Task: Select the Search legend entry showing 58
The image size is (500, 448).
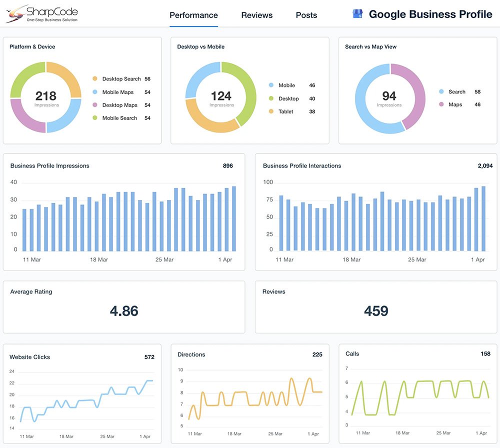Action: pyautogui.click(x=457, y=92)
